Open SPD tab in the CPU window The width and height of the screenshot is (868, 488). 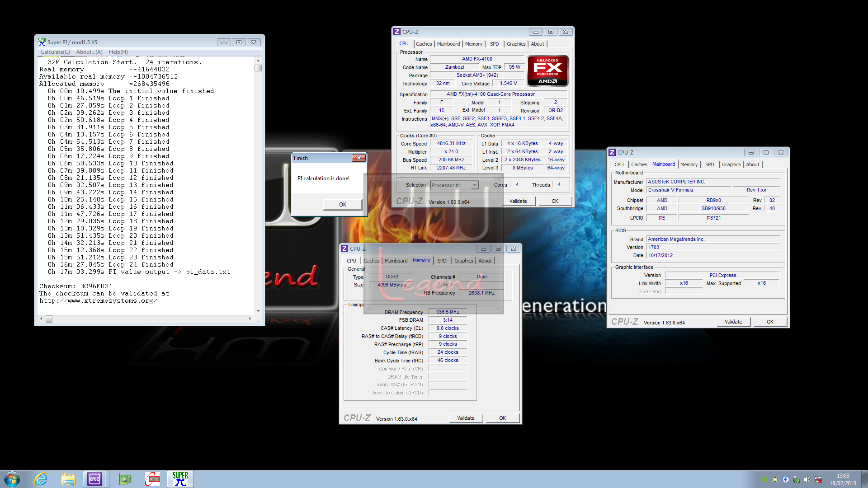494,44
